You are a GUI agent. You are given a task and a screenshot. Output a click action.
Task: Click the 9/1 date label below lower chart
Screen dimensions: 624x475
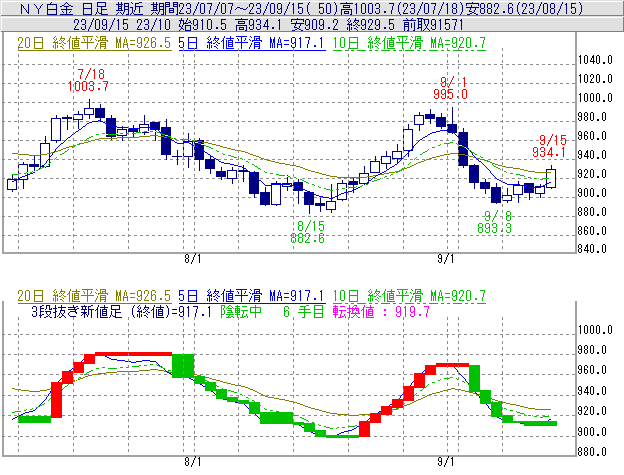446,462
